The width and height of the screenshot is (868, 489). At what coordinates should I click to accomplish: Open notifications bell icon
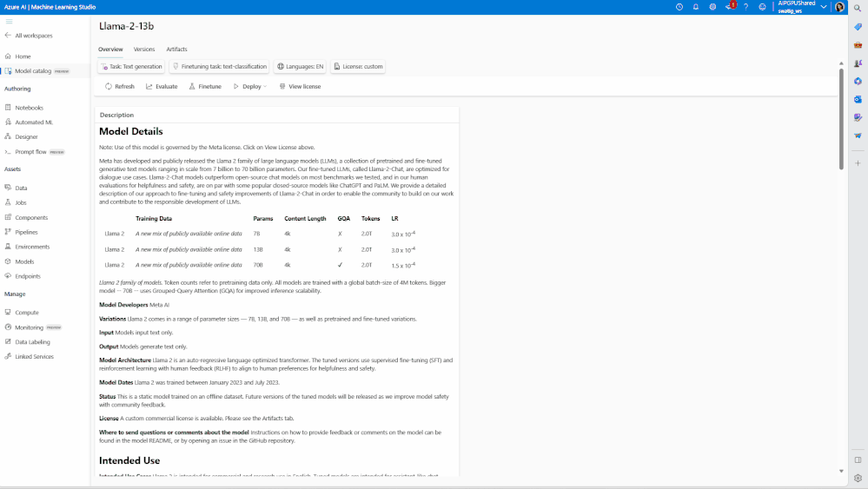[696, 7]
